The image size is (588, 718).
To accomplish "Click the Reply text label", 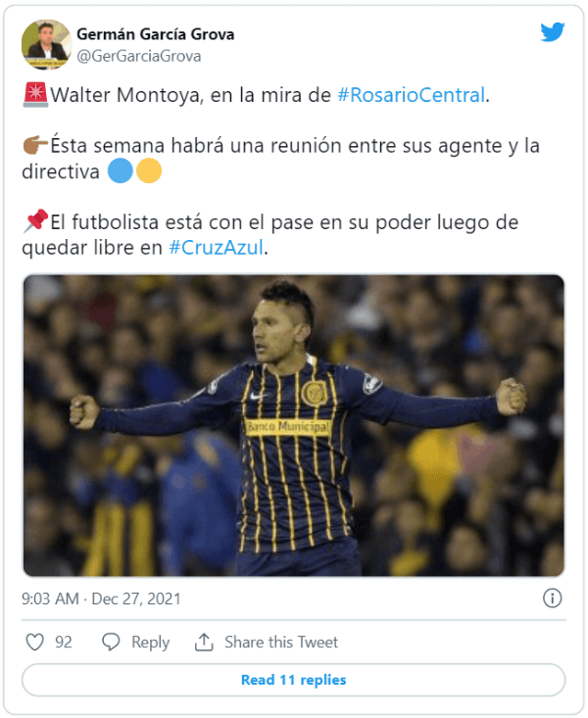I will tap(150, 643).
